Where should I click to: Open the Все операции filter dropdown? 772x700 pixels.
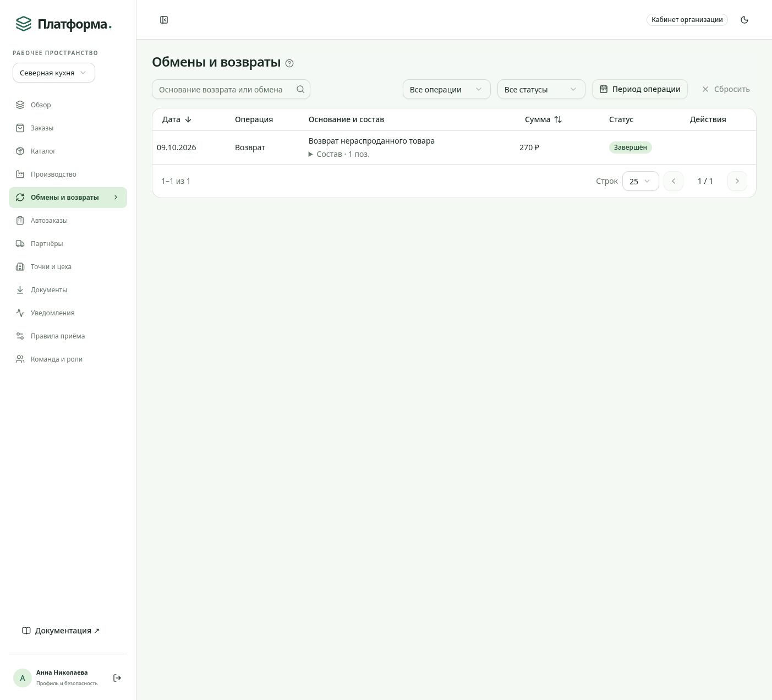tap(446, 89)
